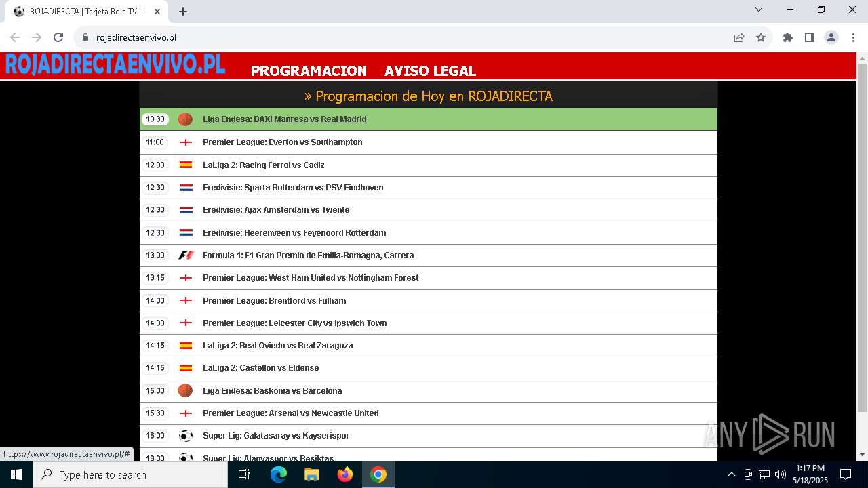
Task: Click the basketball icon for Baskonia vs Barcelona
Action: point(185,390)
